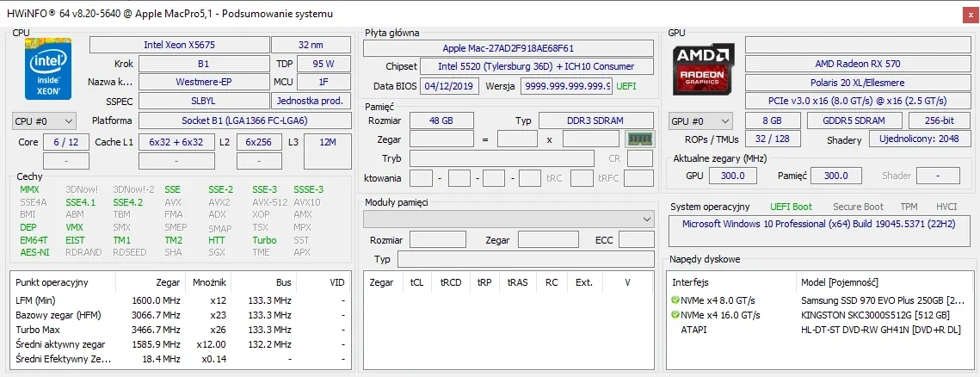Click the MCU value 1F

[324, 82]
